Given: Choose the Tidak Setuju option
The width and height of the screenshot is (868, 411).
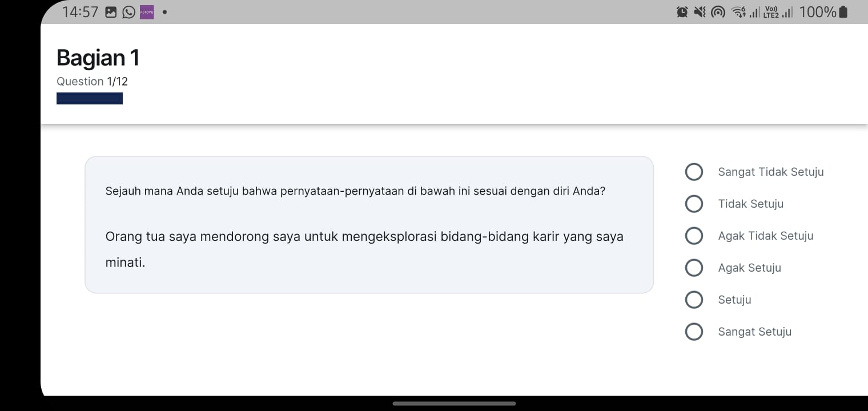Looking at the screenshot, I should point(694,204).
